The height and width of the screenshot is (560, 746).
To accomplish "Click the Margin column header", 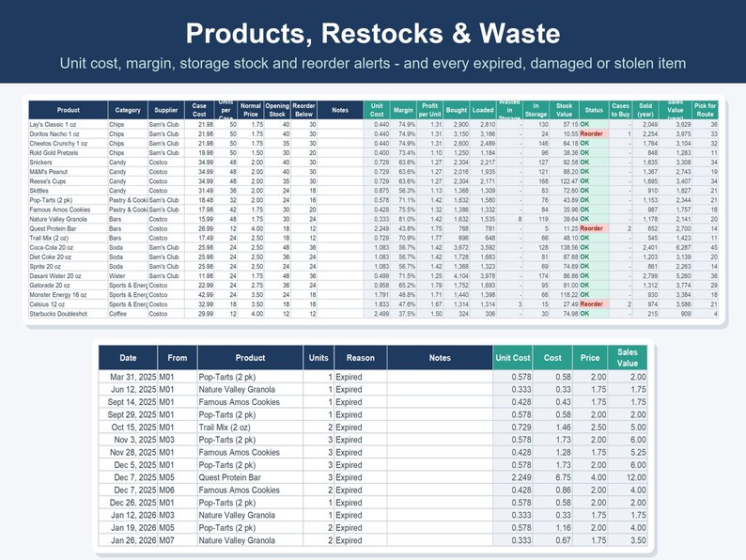I will click(x=403, y=110).
